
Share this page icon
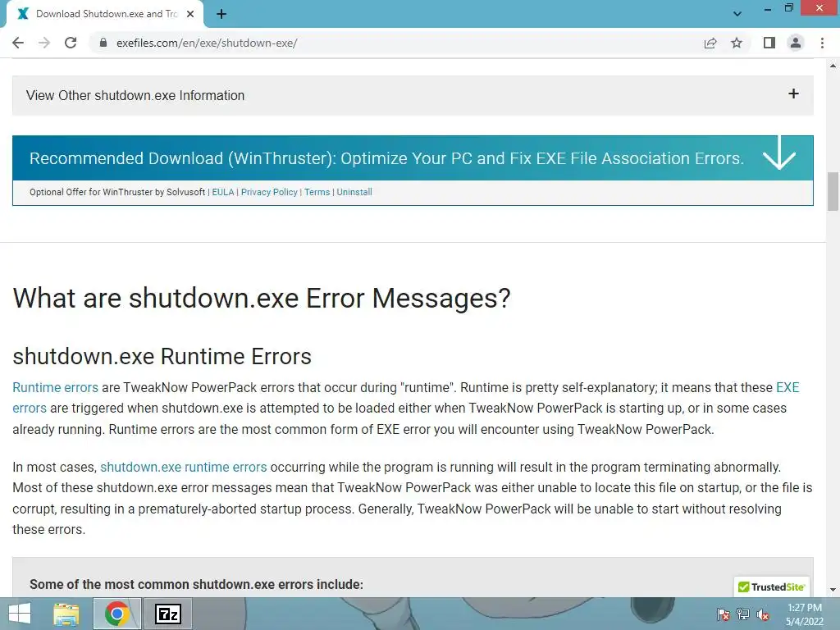710,43
